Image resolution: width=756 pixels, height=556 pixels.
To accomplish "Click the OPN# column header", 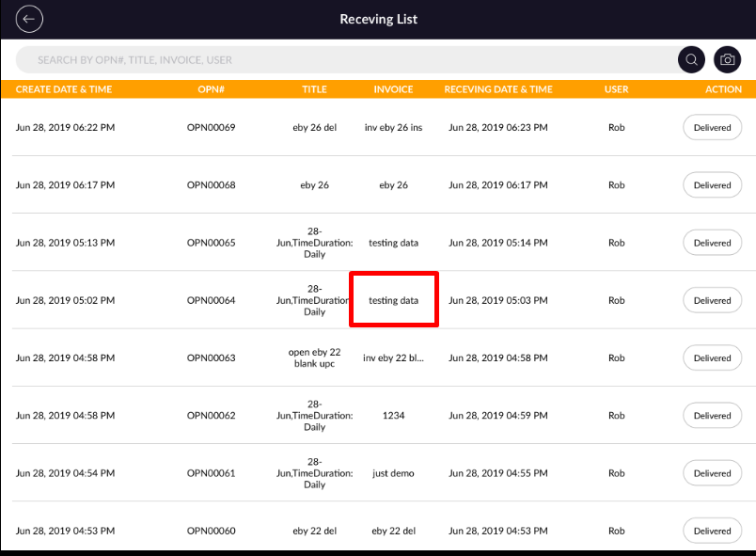I will click(x=211, y=89).
